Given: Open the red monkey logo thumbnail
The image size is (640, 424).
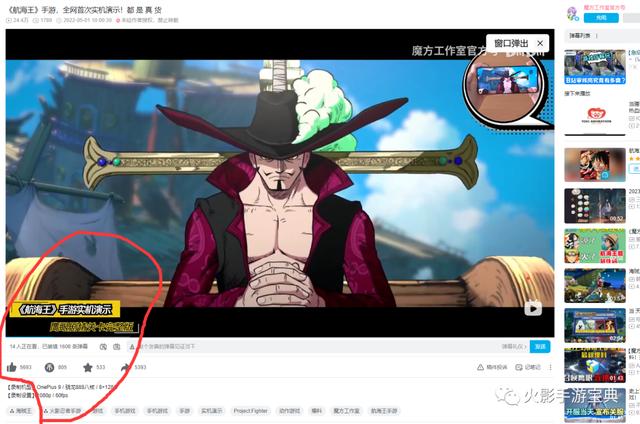Looking at the screenshot, I should click(x=595, y=115).
